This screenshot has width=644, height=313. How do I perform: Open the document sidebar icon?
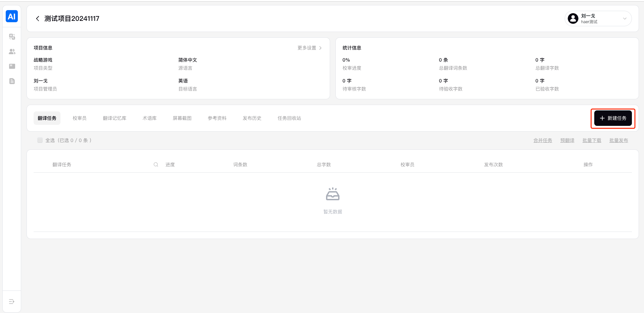(x=12, y=81)
